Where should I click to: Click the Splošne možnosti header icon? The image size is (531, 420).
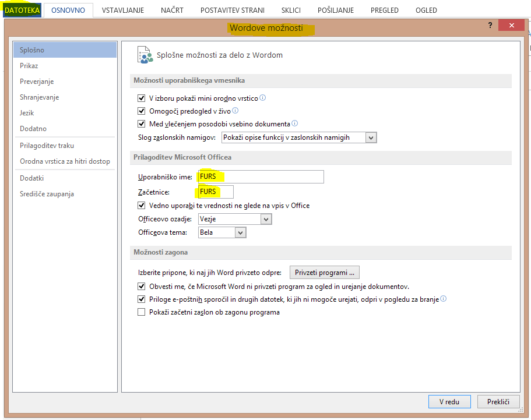pos(145,55)
